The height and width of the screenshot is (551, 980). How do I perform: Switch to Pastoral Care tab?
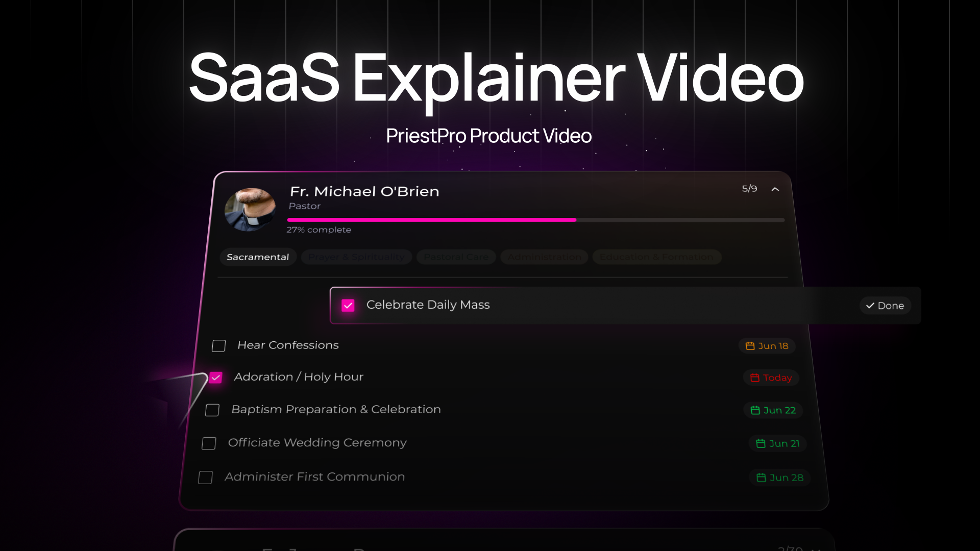[x=456, y=257]
